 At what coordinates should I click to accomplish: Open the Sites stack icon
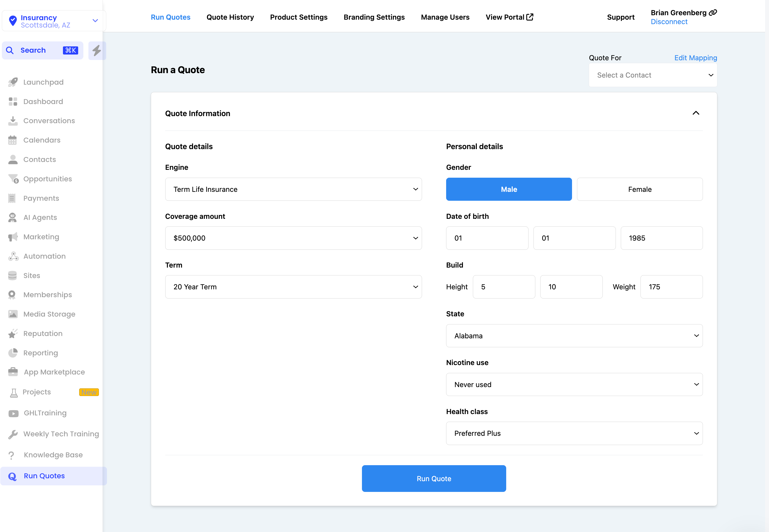[12, 276]
